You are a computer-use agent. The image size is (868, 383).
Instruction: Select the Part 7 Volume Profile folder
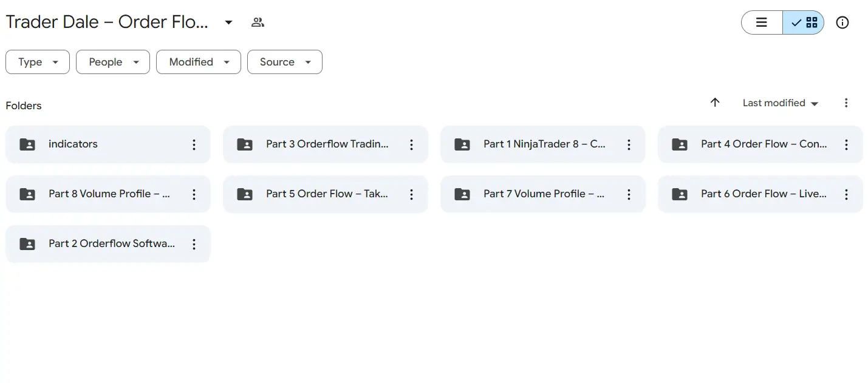(x=543, y=194)
